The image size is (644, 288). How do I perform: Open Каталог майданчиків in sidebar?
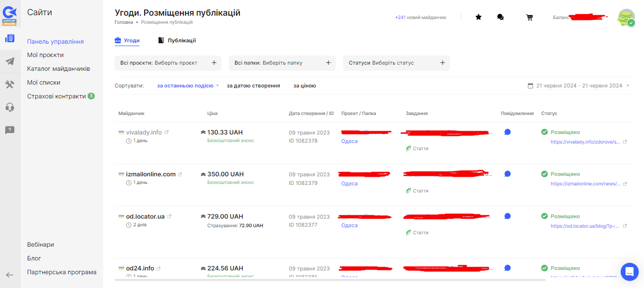pos(59,69)
